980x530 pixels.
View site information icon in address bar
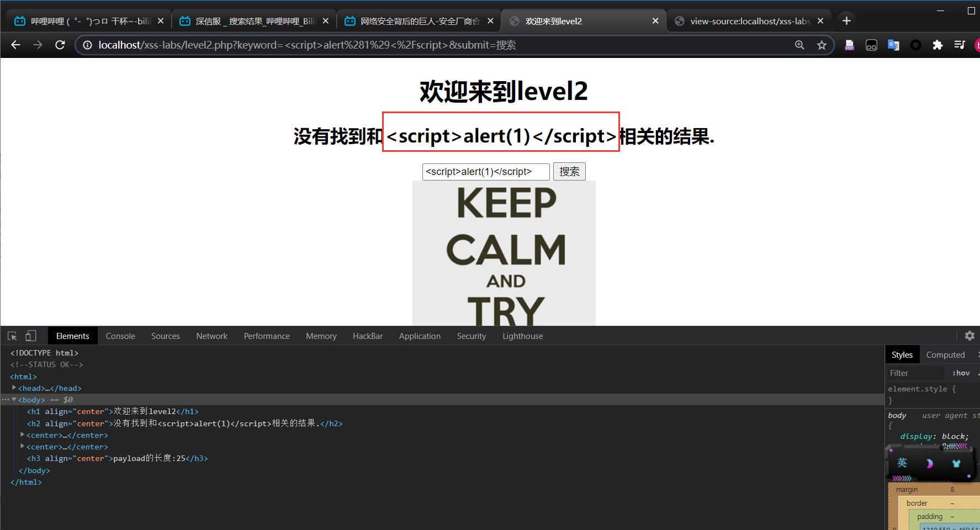click(x=87, y=45)
